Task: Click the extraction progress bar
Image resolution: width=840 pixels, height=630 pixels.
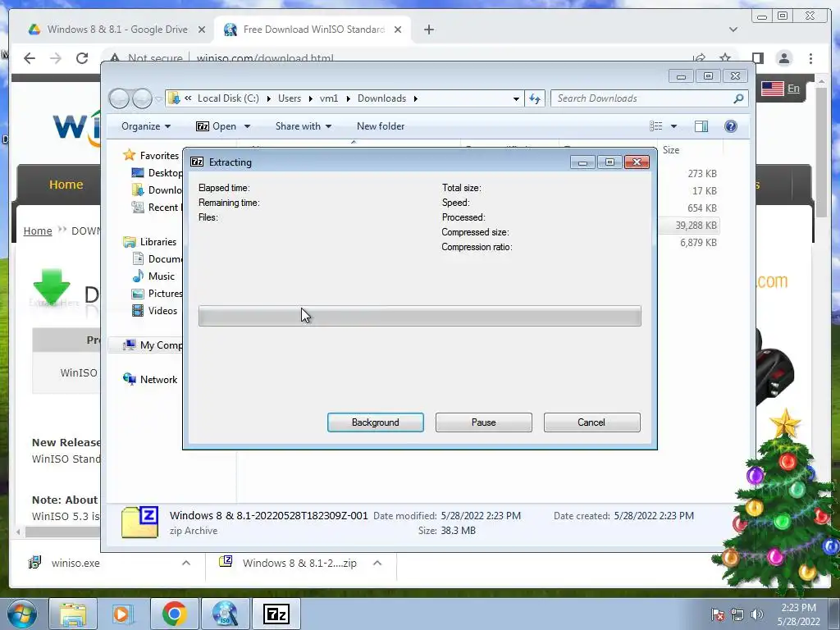Action: [419, 316]
